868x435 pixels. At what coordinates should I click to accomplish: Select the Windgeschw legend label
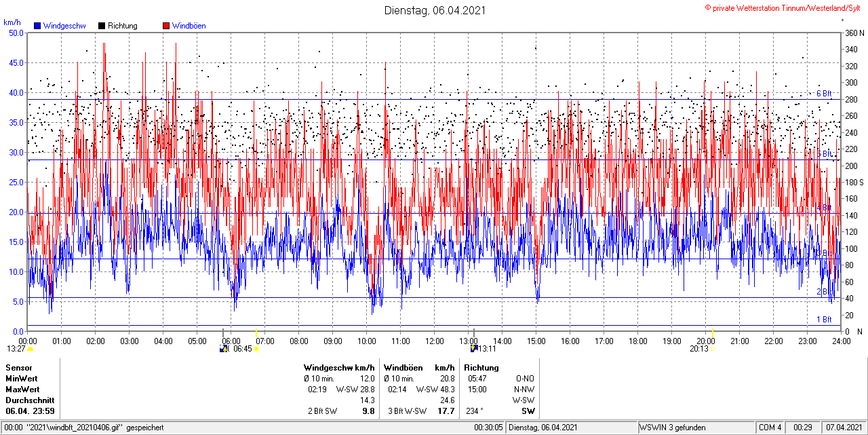(x=64, y=26)
